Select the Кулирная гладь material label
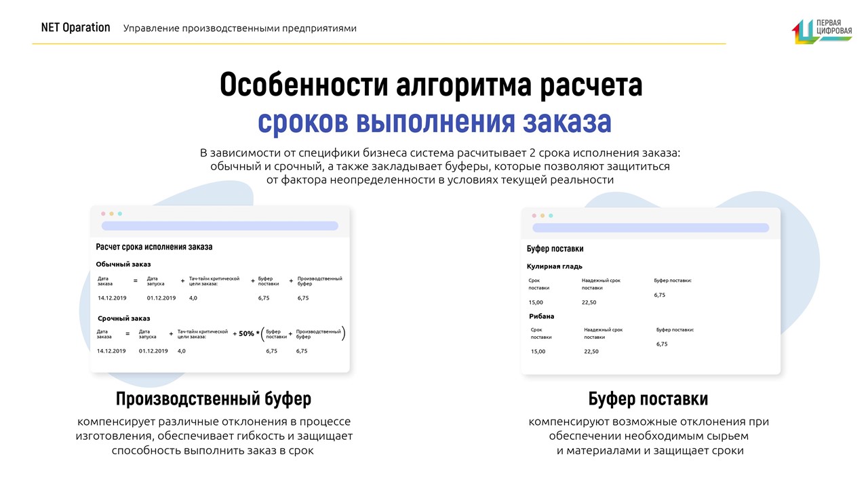The height and width of the screenshot is (488, 868). pyautogui.click(x=555, y=266)
